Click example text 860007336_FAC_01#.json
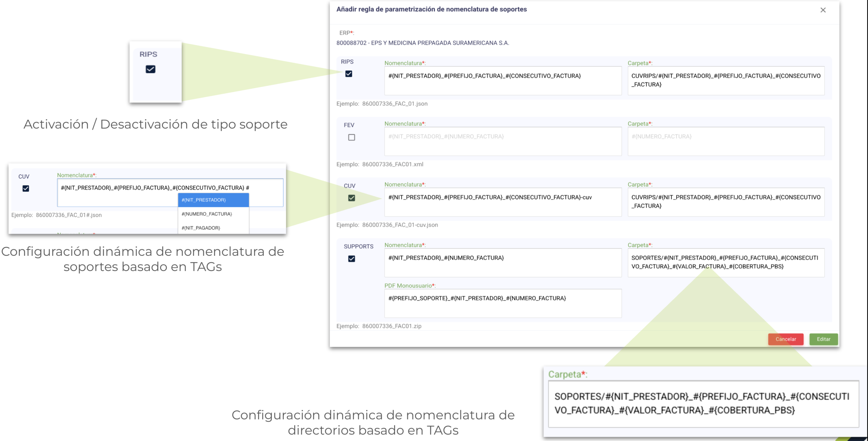 coord(69,215)
